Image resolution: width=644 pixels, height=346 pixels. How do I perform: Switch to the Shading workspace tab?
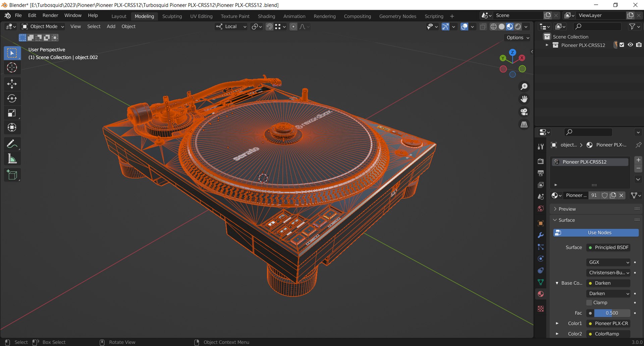(266, 16)
